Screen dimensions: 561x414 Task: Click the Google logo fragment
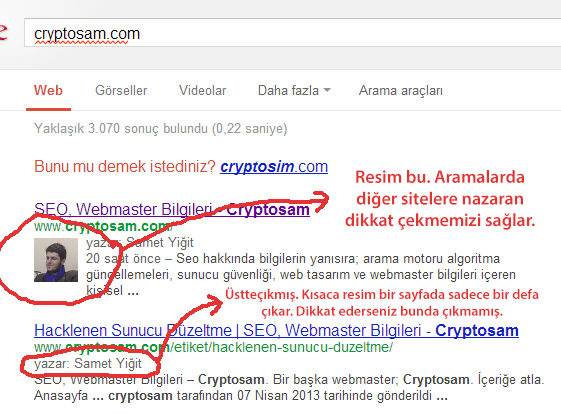tap(3, 32)
